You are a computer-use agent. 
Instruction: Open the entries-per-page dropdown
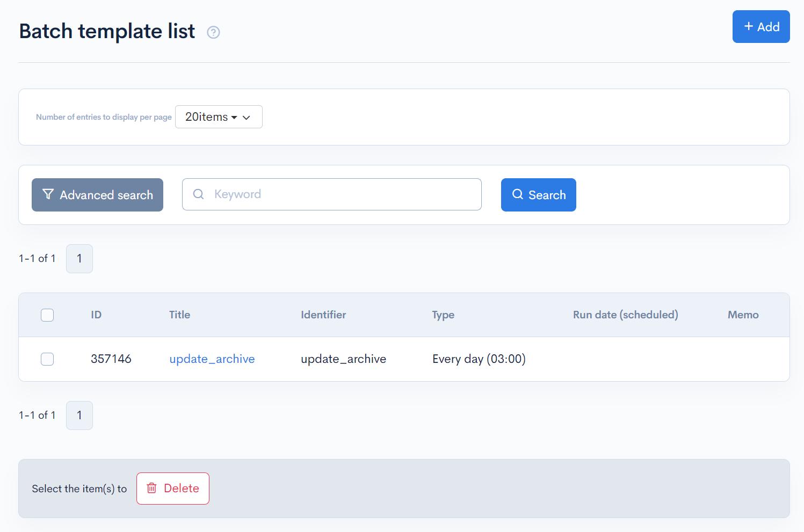coord(218,116)
